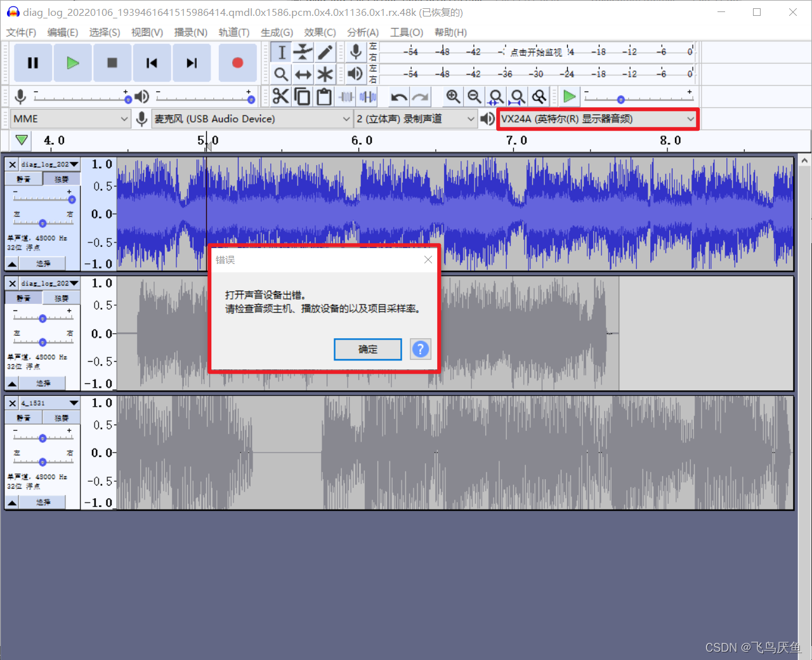Open the VX24A playback device dropdown
812x660 pixels.
click(x=598, y=119)
